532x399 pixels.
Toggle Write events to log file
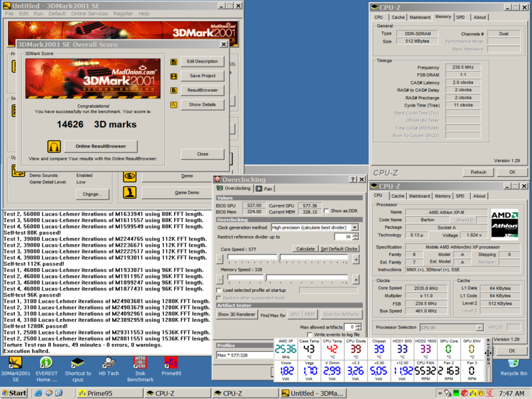[309, 334]
